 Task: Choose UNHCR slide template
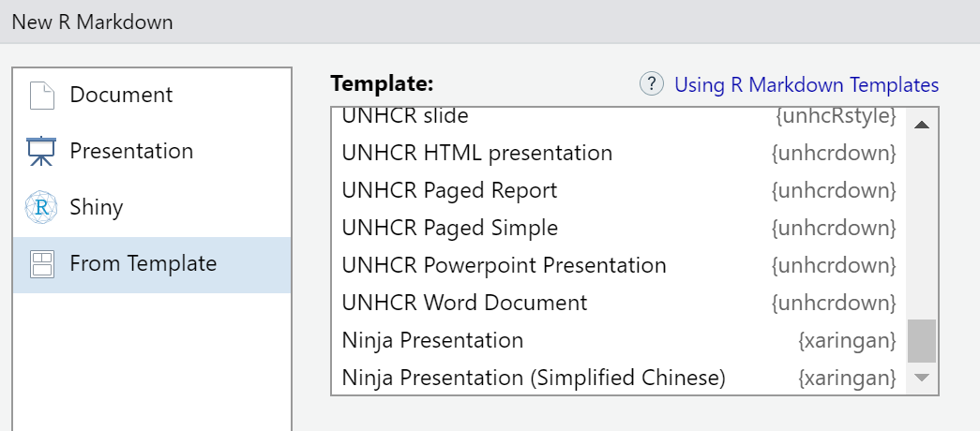[x=405, y=117]
